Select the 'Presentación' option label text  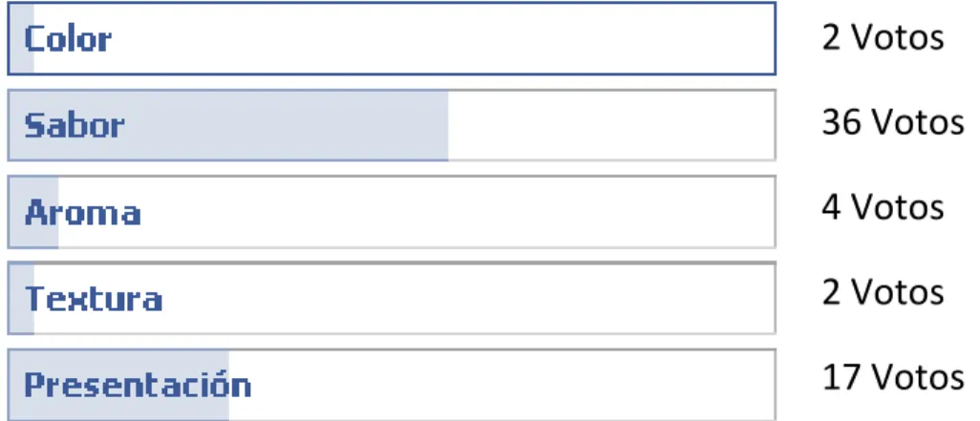(x=138, y=383)
